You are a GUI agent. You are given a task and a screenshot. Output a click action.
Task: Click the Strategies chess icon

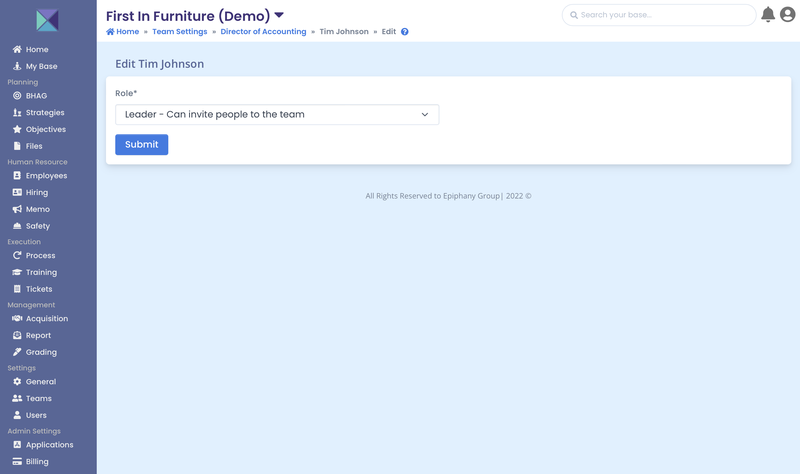[17, 113]
